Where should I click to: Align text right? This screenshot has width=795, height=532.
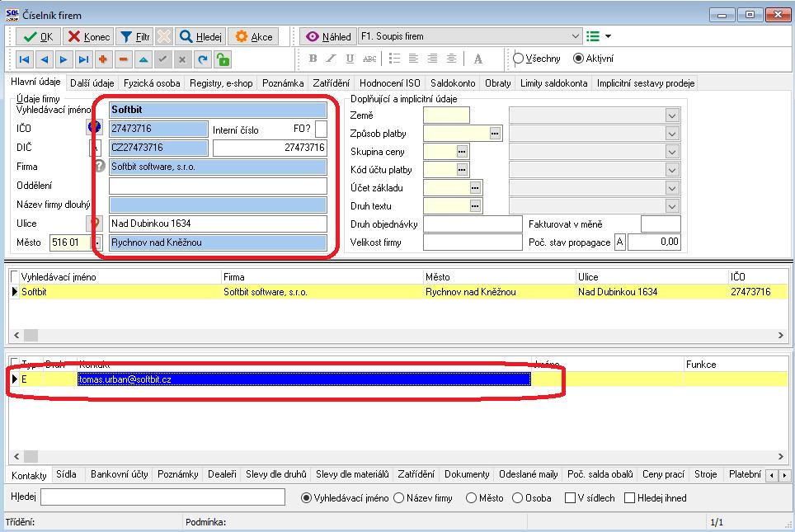coord(432,59)
